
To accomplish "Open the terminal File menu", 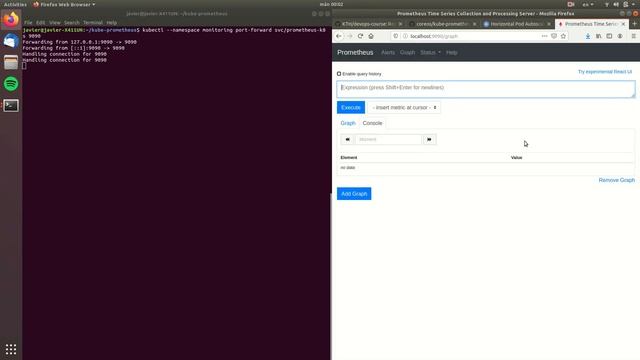I will tap(28, 23).
